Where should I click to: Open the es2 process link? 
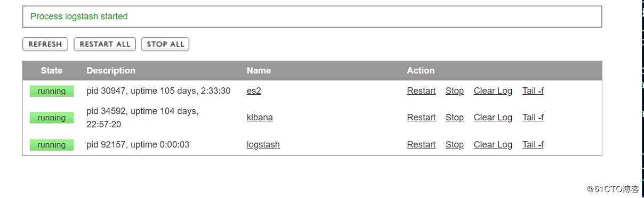click(254, 91)
